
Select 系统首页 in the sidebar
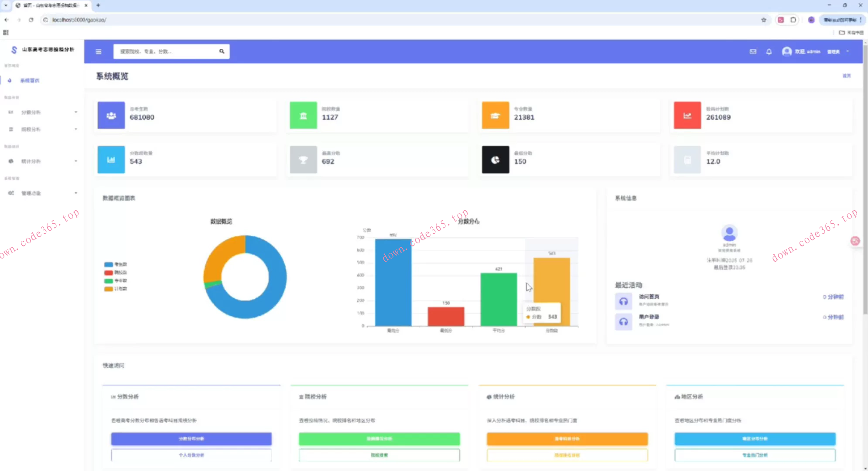point(30,81)
